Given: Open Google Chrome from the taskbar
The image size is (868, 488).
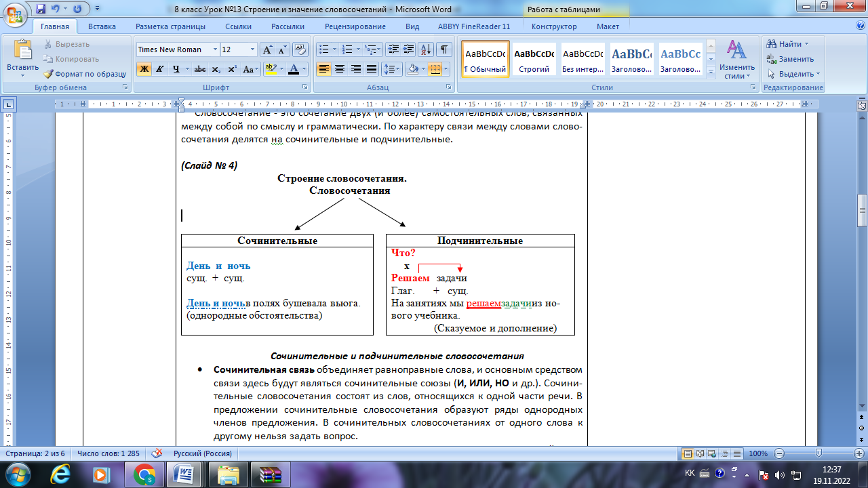Looking at the screenshot, I should pyautogui.click(x=144, y=474).
